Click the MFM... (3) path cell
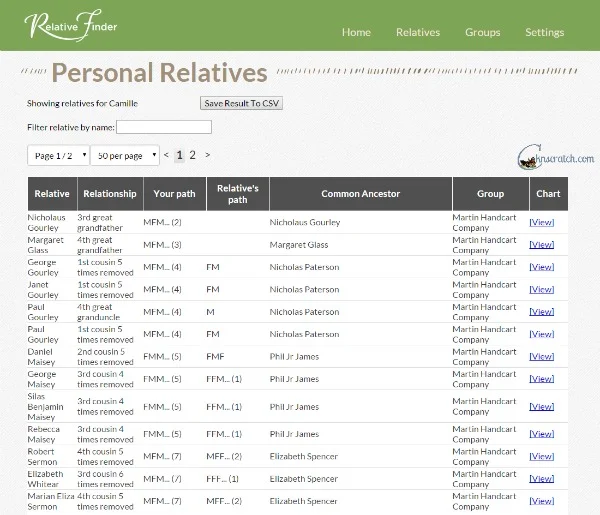 [162, 245]
